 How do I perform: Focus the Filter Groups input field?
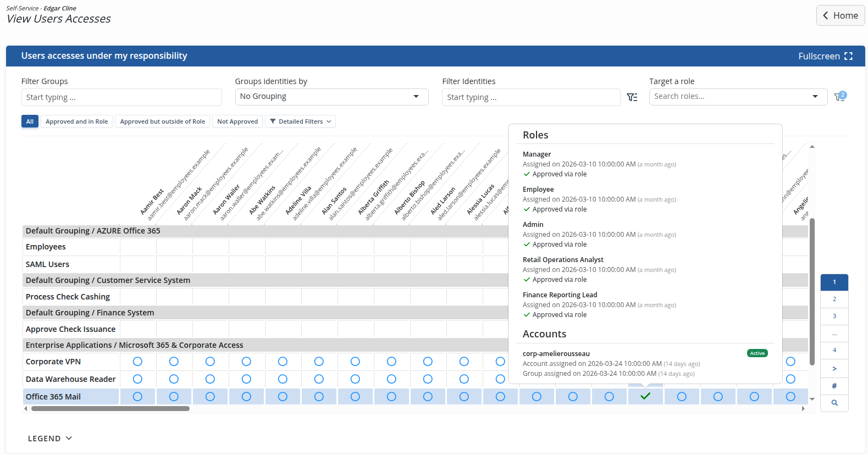pyautogui.click(x=121, y=97)
